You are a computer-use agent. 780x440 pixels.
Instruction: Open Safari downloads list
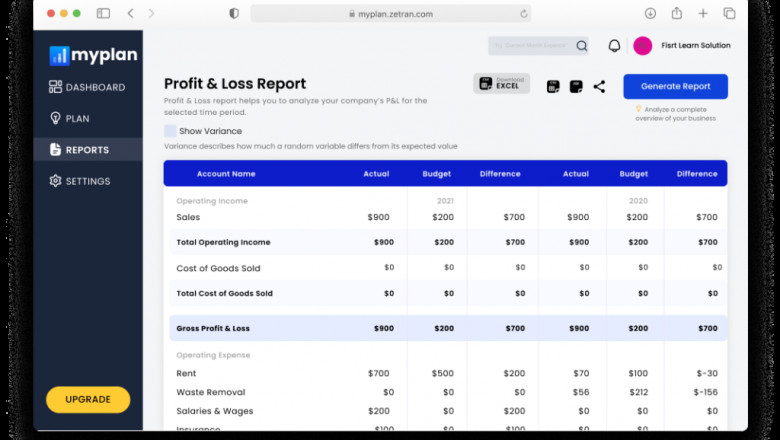coord(650,13)
